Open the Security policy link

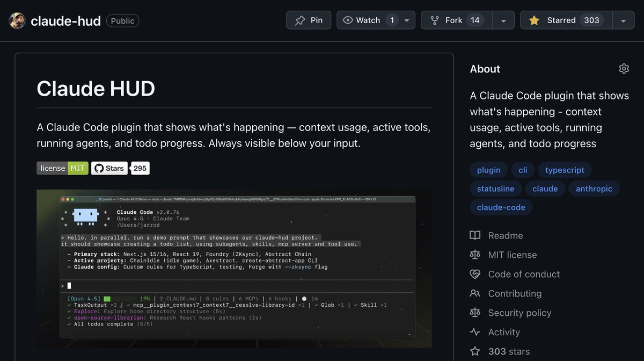[519, 313]
